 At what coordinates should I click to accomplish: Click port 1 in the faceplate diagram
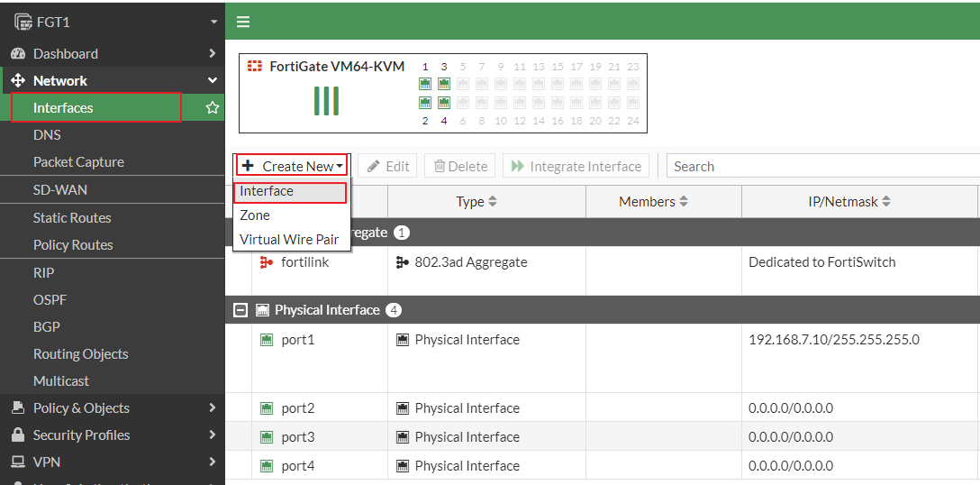(x=425, y=83)
